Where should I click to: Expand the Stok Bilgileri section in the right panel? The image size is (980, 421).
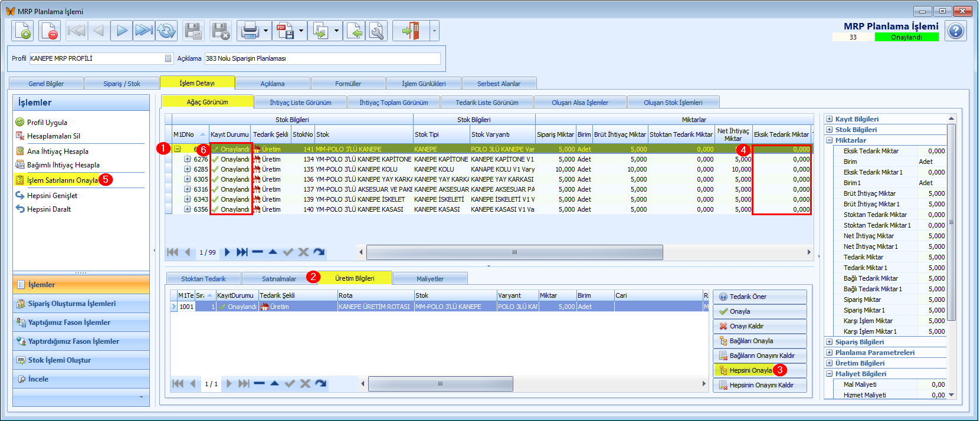[829, 130]
